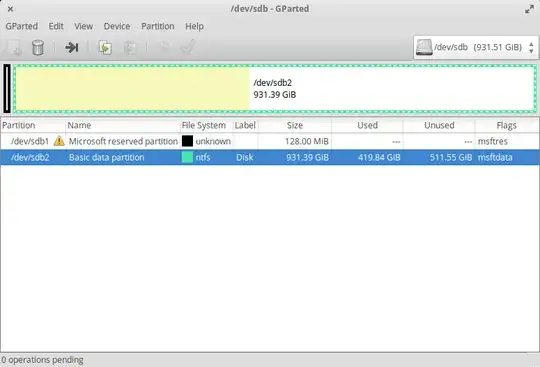
Task: Click the Flags column header
Action: (507, 125)
